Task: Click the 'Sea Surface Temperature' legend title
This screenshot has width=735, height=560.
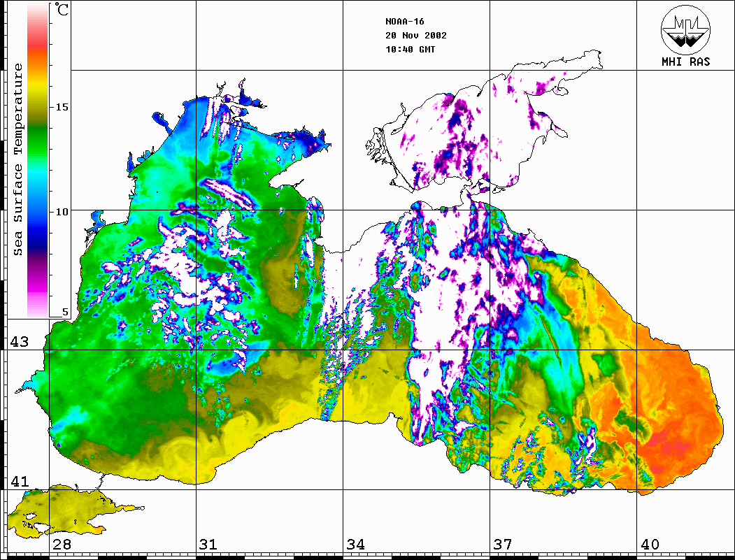Action: pyautogui.click(x=18, y=159)
